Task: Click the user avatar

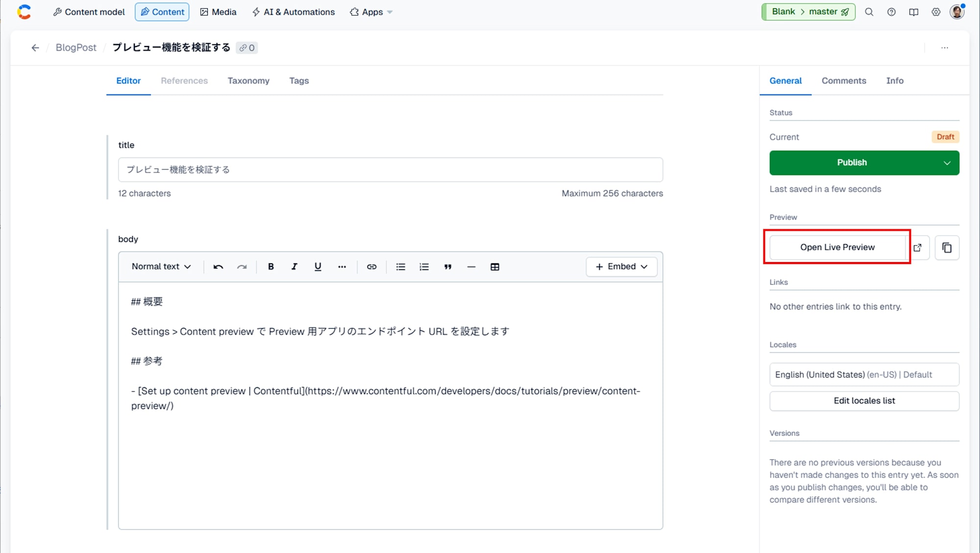Action: [957, 12]
